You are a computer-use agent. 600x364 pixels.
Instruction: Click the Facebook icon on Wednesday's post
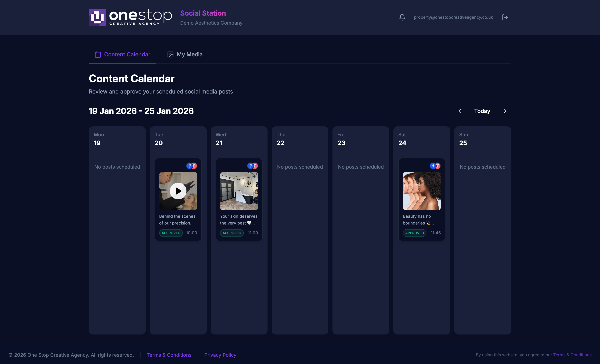pyautogui.click(x=251, y=166)
